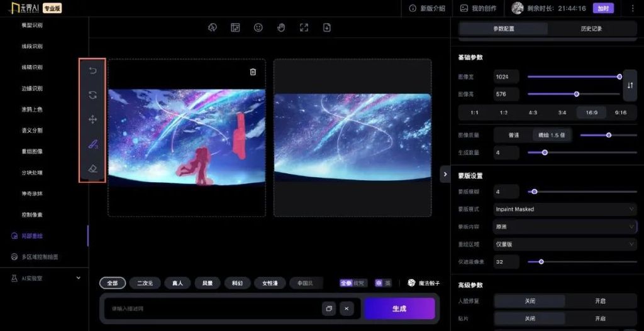Click the 仅追踪像素 32 value field
Viewport: 644px width, 331px height.
pyautogui.click(x=506, y=262)
